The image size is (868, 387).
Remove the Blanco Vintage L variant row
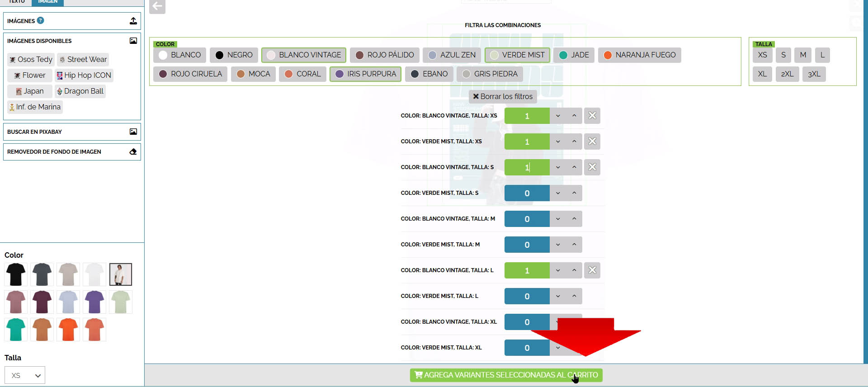(592, 270)
